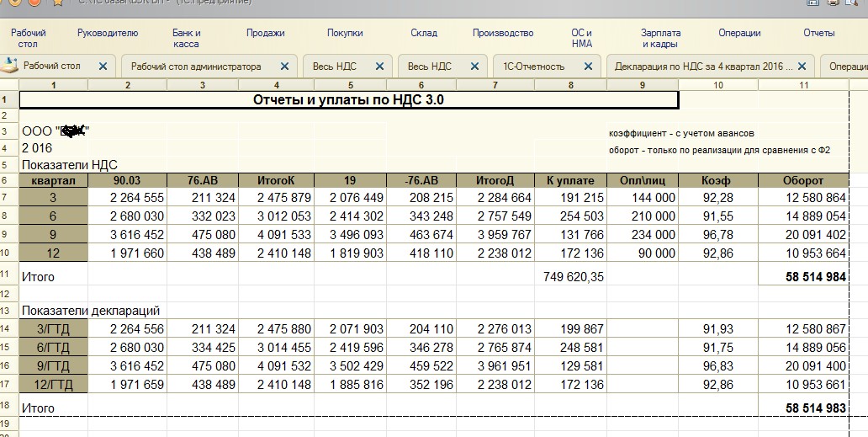Open the Покупки section
This screenshot has height=437, width=868.
(345, 34)
